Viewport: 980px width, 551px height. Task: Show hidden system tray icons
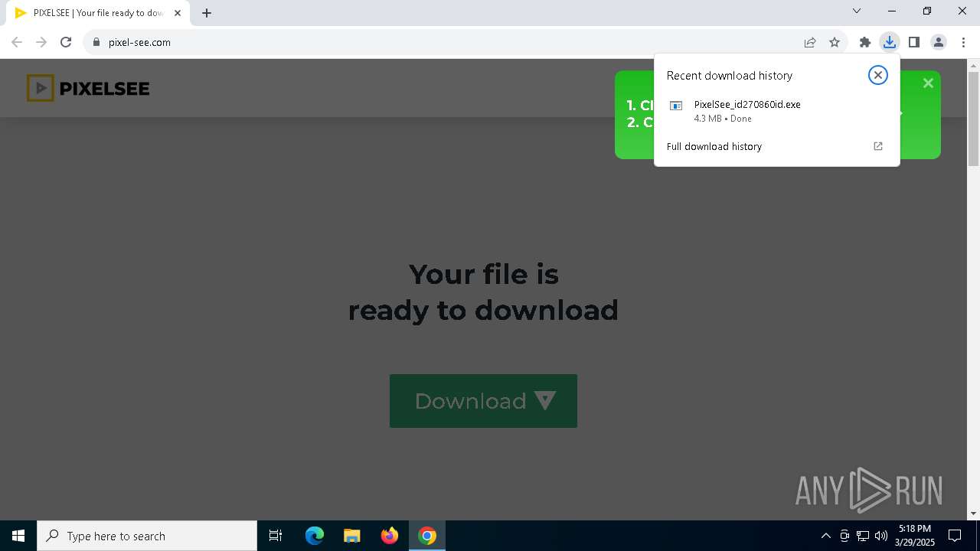coord(825,536)
